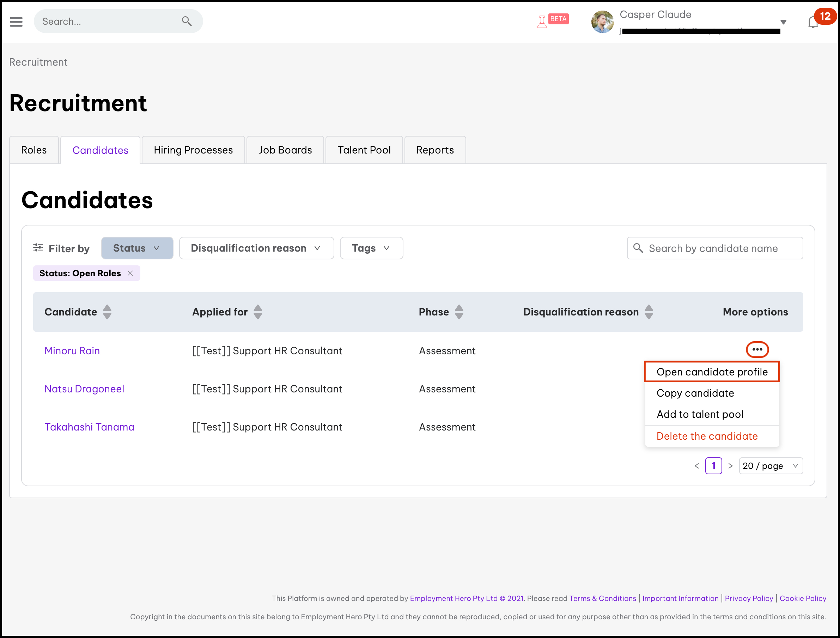Click the magnifier icon in top search
This screenshot has height=638, width=840.
187,21
